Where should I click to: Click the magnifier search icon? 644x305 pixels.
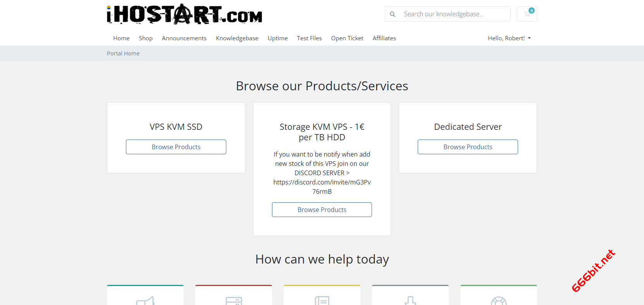coord(393,14)
